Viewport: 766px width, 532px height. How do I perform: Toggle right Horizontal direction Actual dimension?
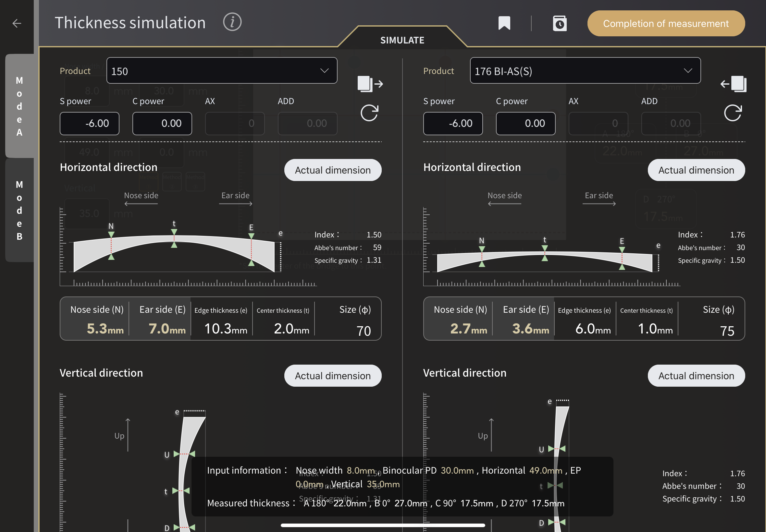[x=696, y=170]
